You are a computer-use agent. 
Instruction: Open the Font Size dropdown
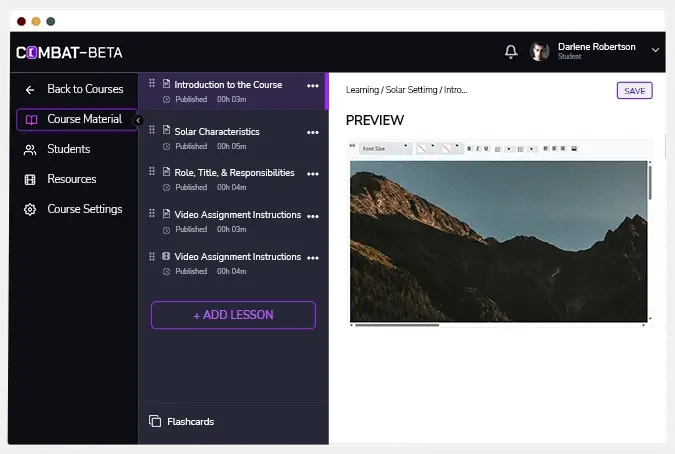coord(385,148)
